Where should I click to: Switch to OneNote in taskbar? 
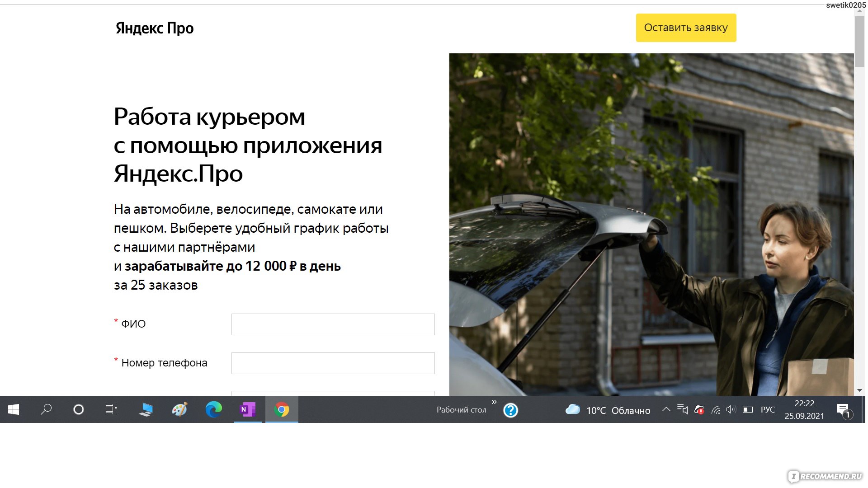pos(248,410)
